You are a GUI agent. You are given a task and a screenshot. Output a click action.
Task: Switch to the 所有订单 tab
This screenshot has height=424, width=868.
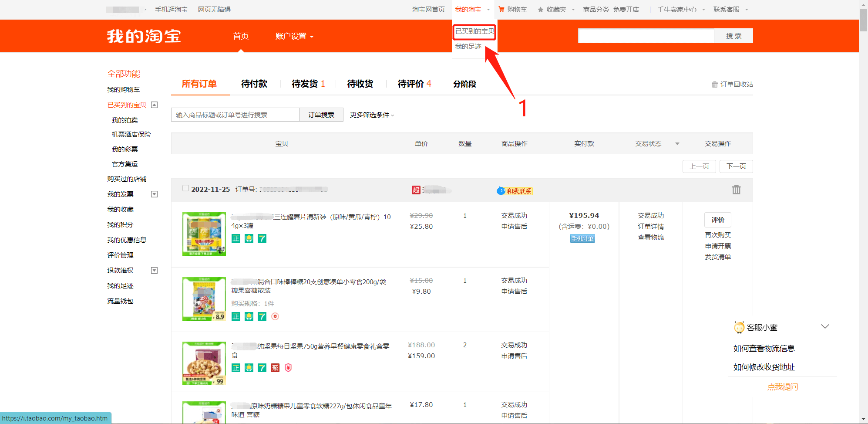point(199,84)
